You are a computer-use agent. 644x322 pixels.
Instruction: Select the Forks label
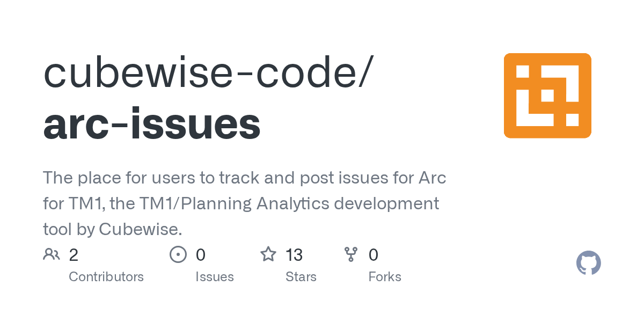385,277
